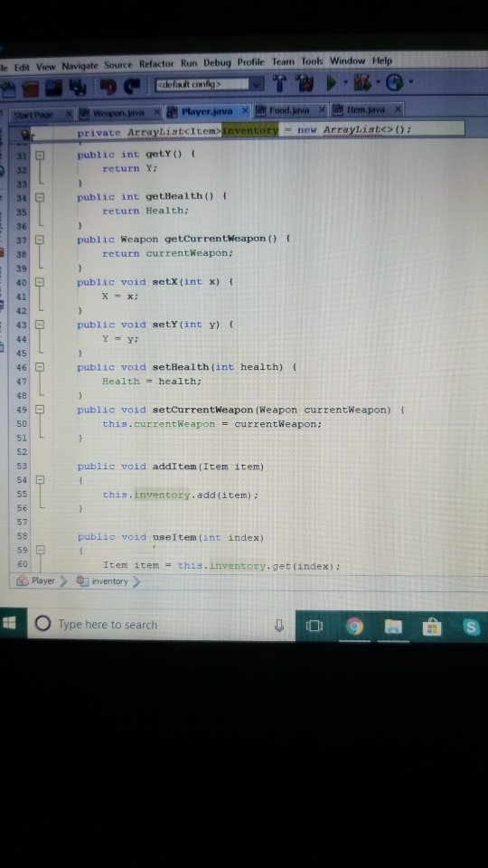This screenshot has height=868, width=488.
Task: Open File Explorer from the taskbar
Action: pos(393,626)
